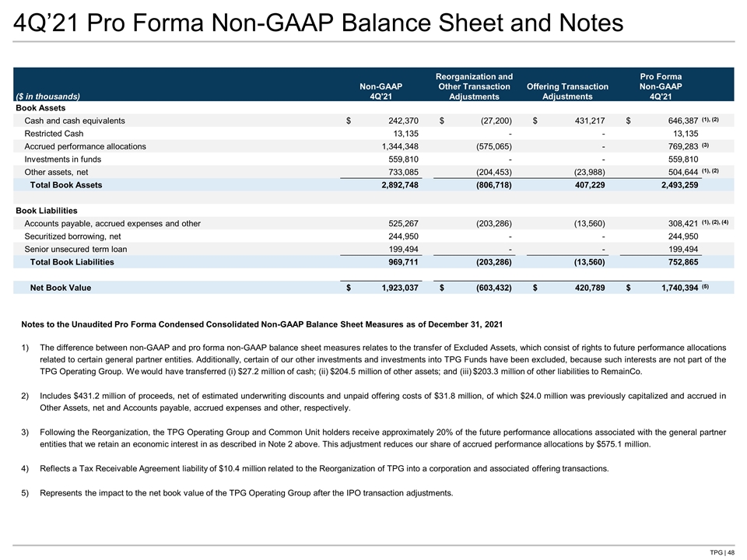Click pro forma net book value 1,740,394
Viewport: 747px width, 560px height.
(x=680, y=288)
